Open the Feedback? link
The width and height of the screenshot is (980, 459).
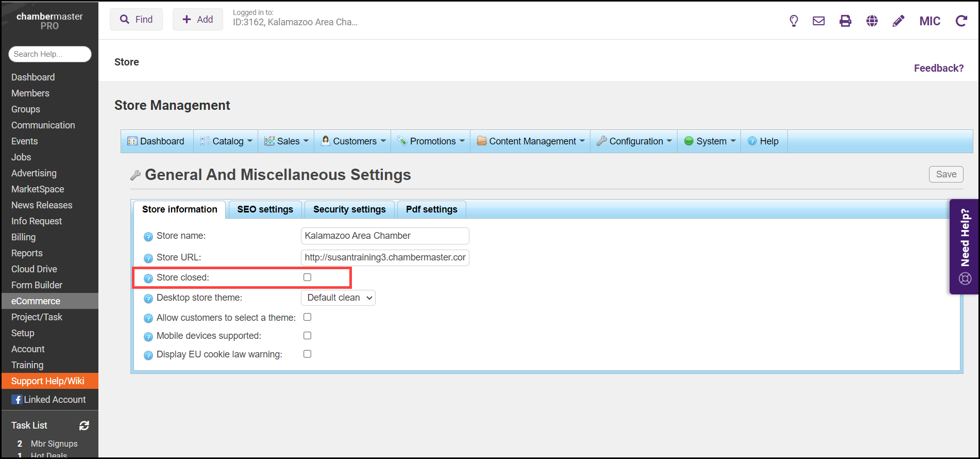pos(938,68)
